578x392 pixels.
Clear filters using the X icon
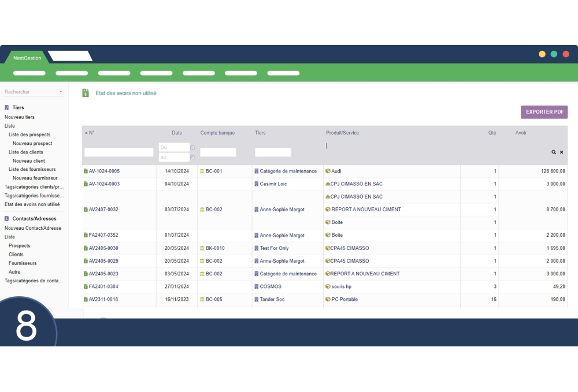pyautogui.click(x=561, y=152)
